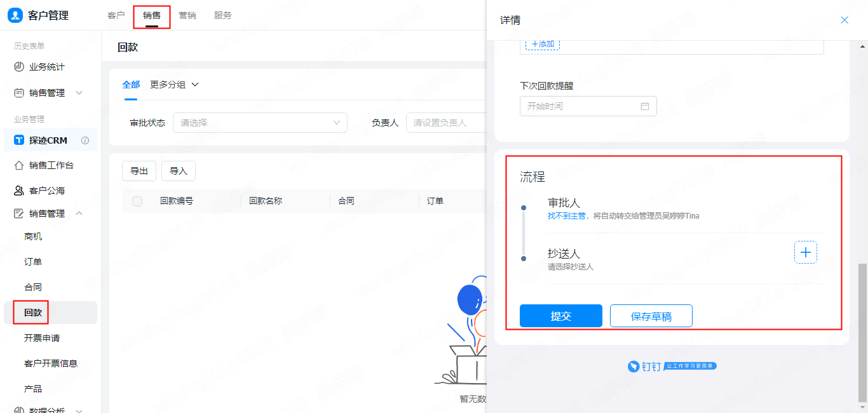Screen dimensions: 868x413
Task: Click the 探迹CRM blue T icon
Action: click(19, 140)
